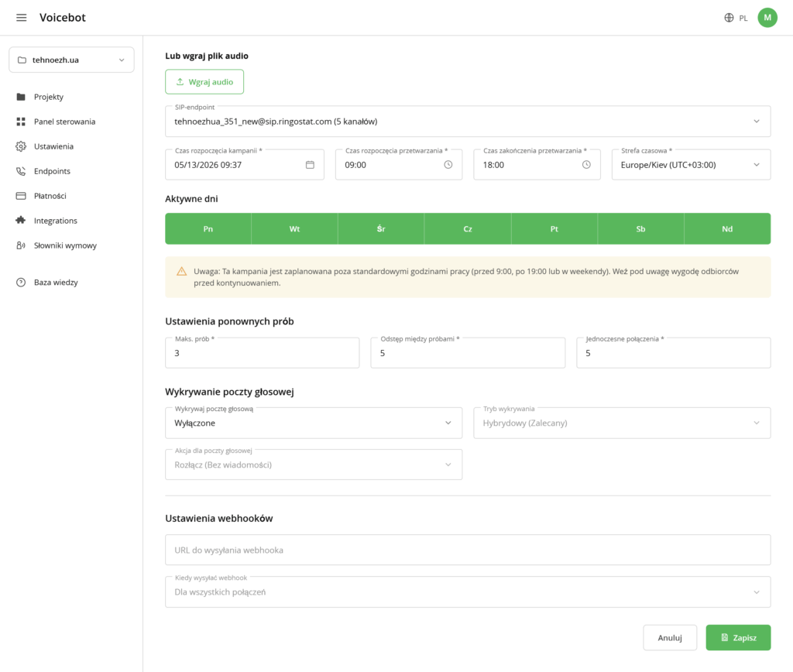Click the Jednoczesne połączenia field
Image resolution: width=793 pixels, height=672 pixels.
(674, 353)
